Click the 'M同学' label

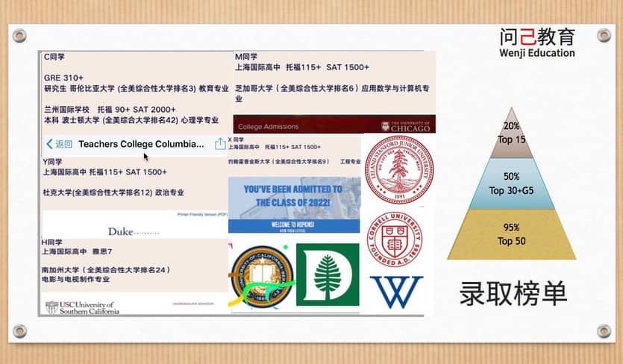coord(246,57)
